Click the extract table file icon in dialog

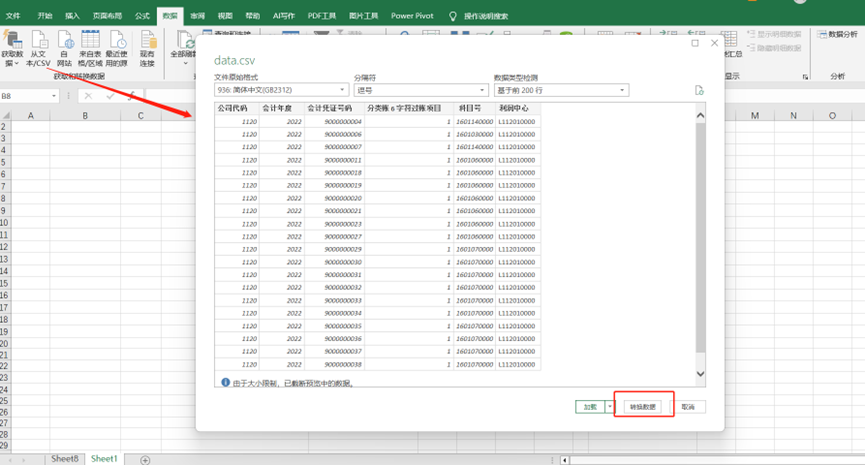coord(699,90)
